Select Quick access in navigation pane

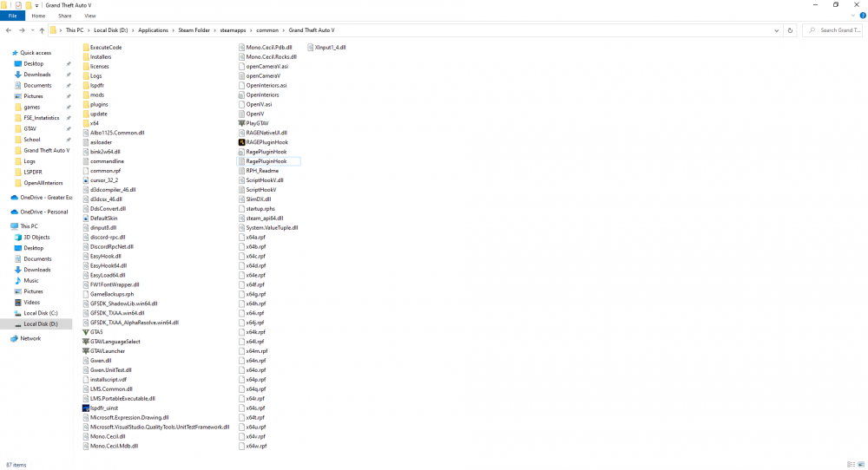click(36, 53)
